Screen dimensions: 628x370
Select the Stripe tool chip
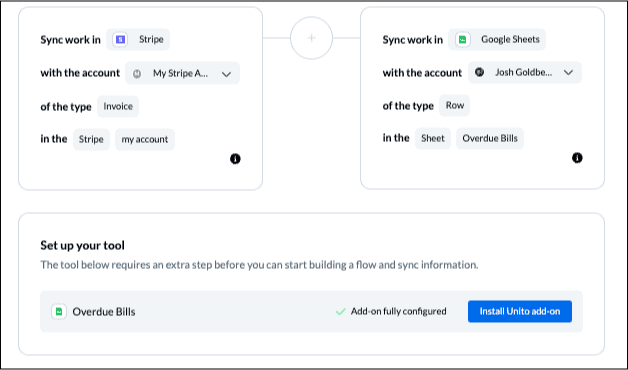tap(138, 39)
